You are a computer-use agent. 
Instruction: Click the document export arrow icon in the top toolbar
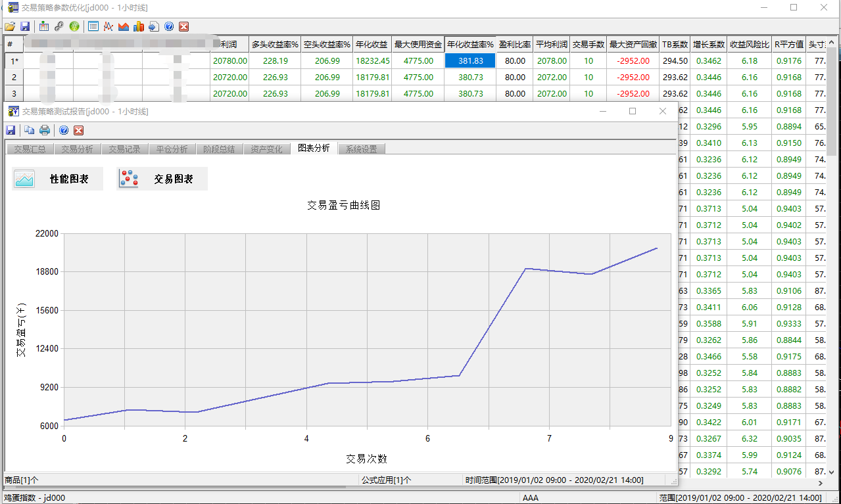154,27
